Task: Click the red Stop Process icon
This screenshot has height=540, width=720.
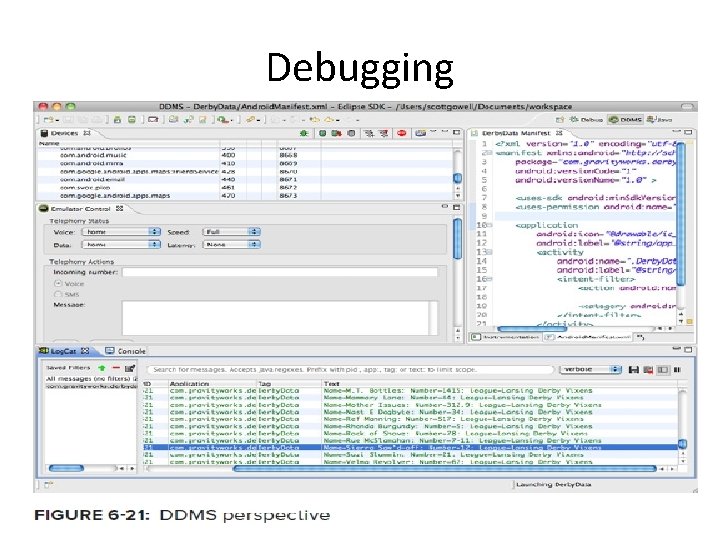Action: click(x=402, y=133)
